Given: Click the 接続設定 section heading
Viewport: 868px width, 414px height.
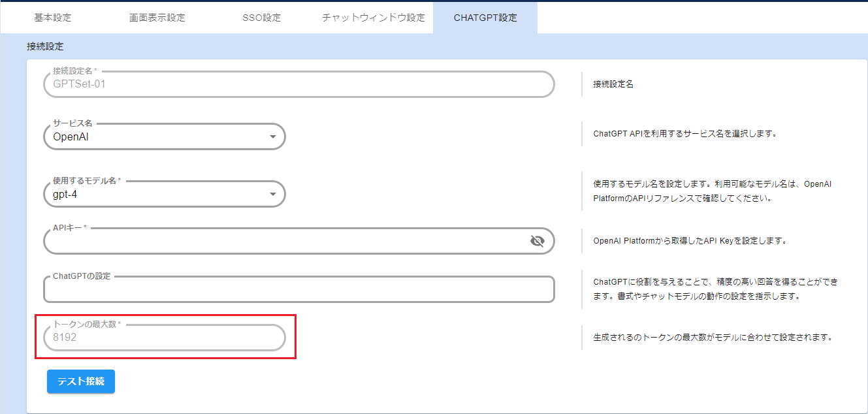Looking at the screenshot, I should point(45,46).
